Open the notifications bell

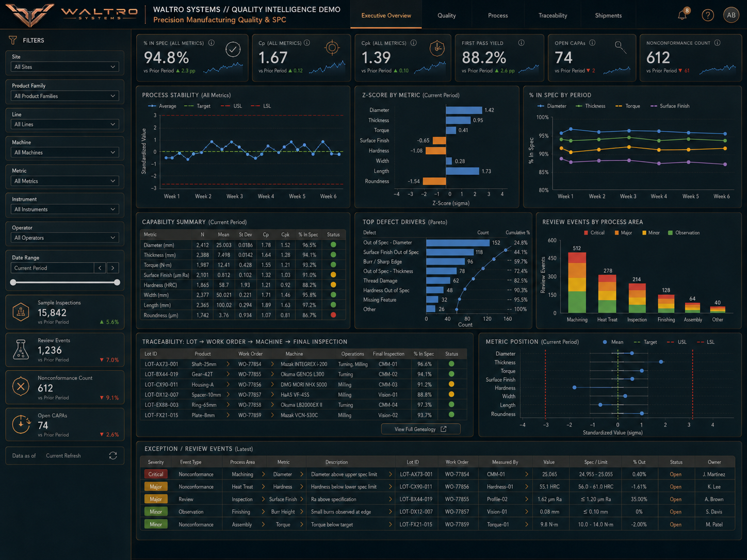(683, 14)
